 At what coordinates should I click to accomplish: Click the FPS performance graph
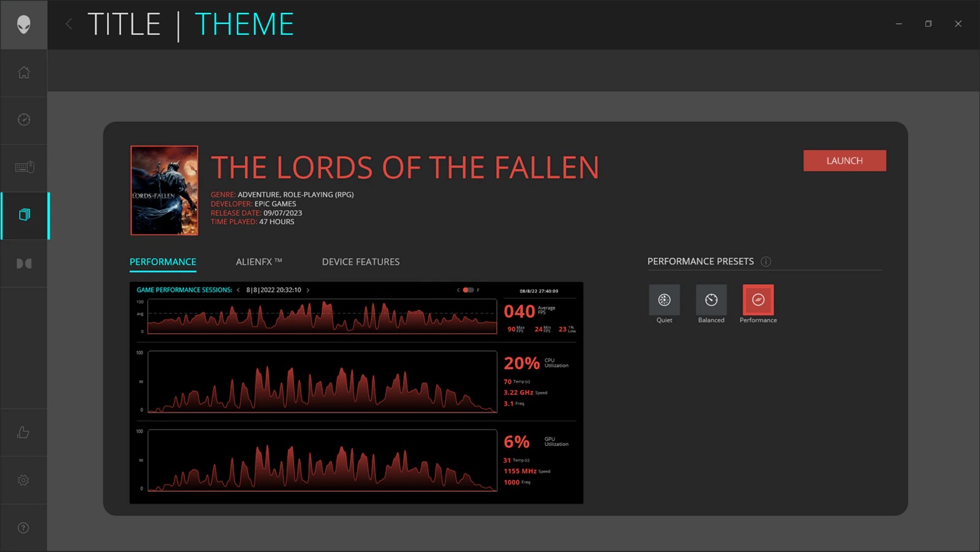tap(322, 316)
